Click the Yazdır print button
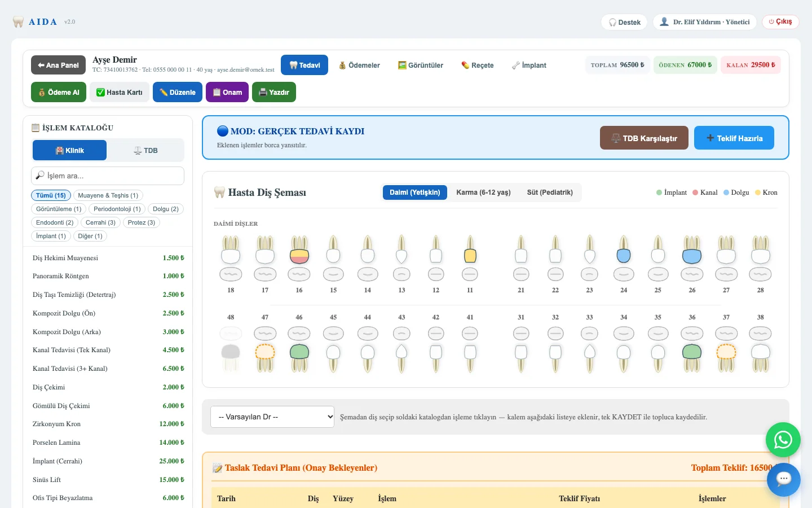 (274, 92)
